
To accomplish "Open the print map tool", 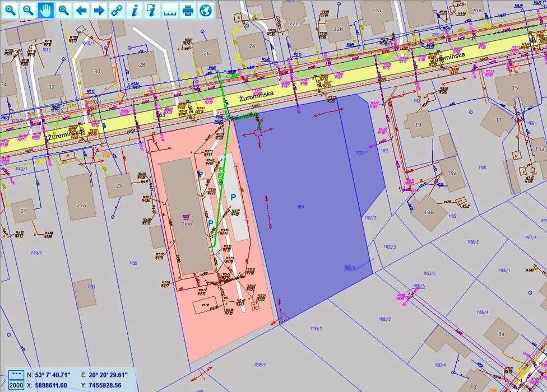I will click(188, 10).
